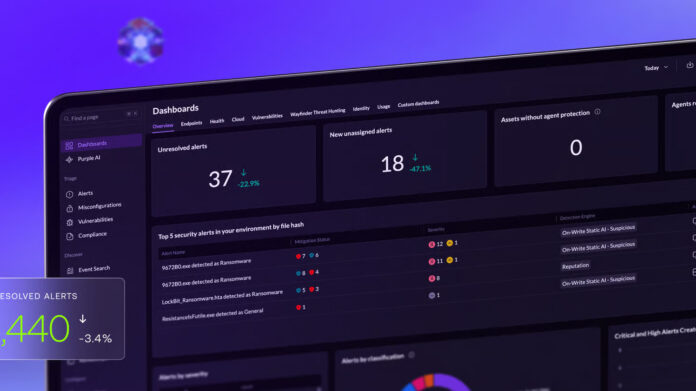Screen dimensions: 696x391
Task: Open LockBit_Ransomware.hta detected as Ransomware alert
Action: (222, 297)
